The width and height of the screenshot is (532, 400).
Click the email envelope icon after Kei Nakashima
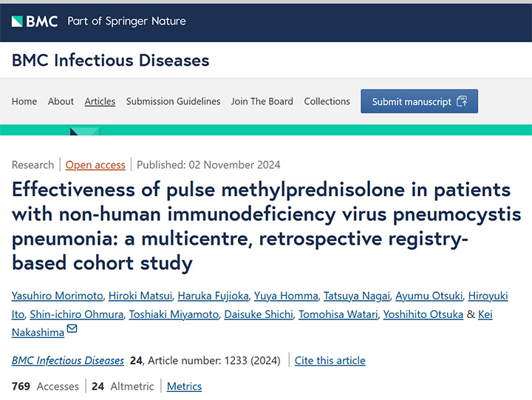click(72, 328)
